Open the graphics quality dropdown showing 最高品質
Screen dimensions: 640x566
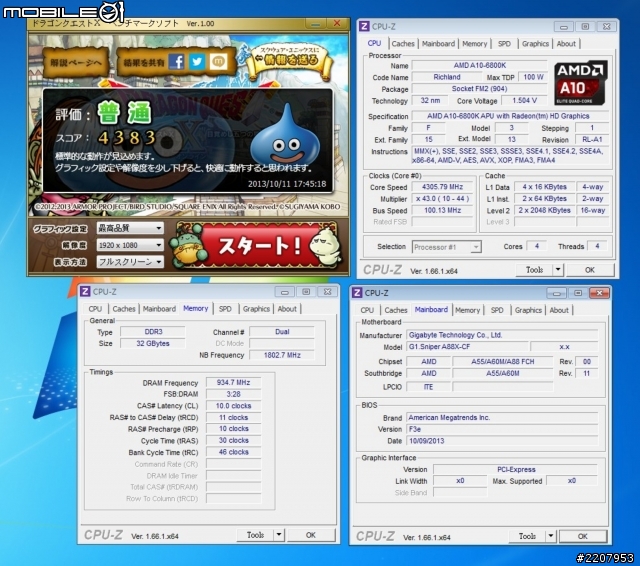click(130, 228)
